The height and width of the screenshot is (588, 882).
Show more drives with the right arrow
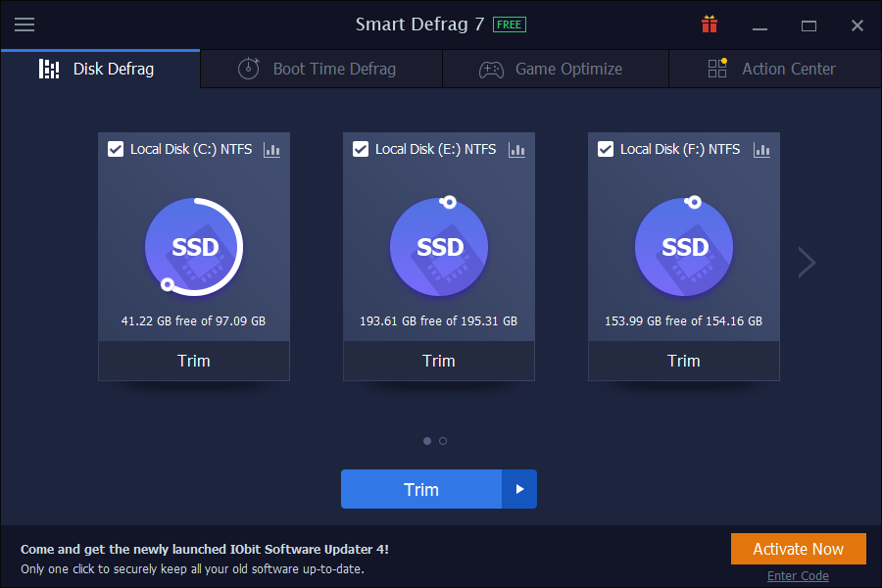[806, 262]
